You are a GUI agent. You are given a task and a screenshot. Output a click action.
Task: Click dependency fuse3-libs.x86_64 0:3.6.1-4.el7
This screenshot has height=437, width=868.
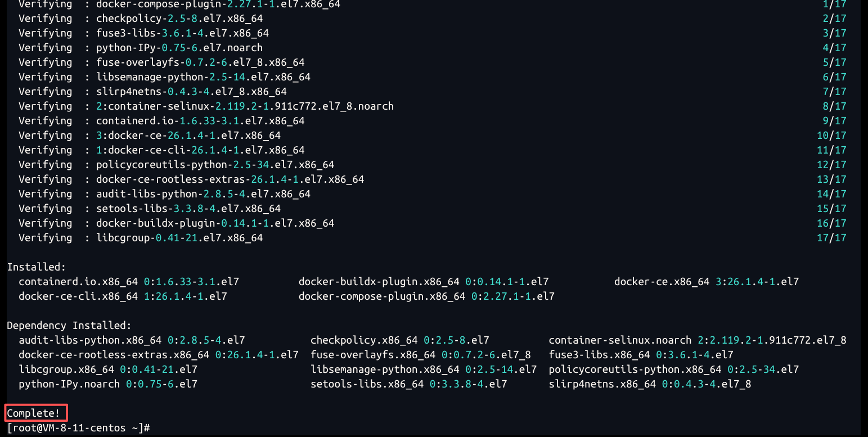(x=641, y=354)
